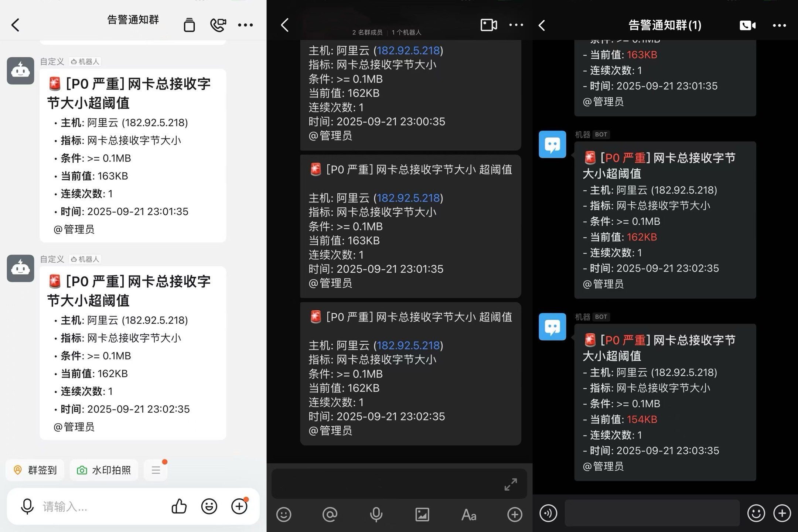Expand the message input box fullscreen
This screenshot has width=798, height=532.
click(x=511, y=484)
